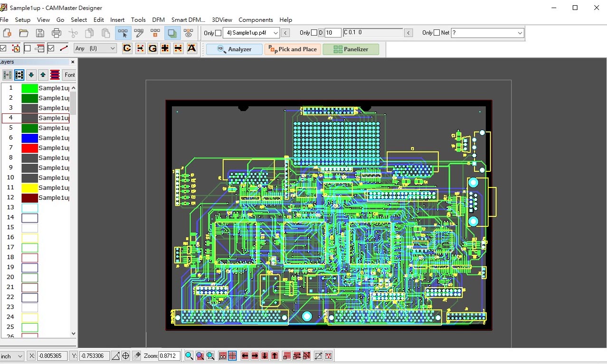
Task: Open the layer dropdown showing Sample1up.p4f
Action: (251, 33)
